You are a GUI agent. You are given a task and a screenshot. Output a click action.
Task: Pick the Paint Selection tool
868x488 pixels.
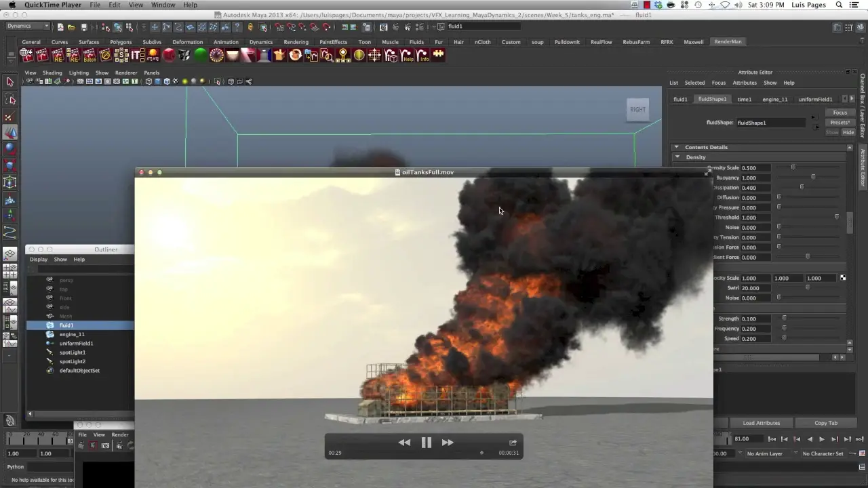click(10, 117)
